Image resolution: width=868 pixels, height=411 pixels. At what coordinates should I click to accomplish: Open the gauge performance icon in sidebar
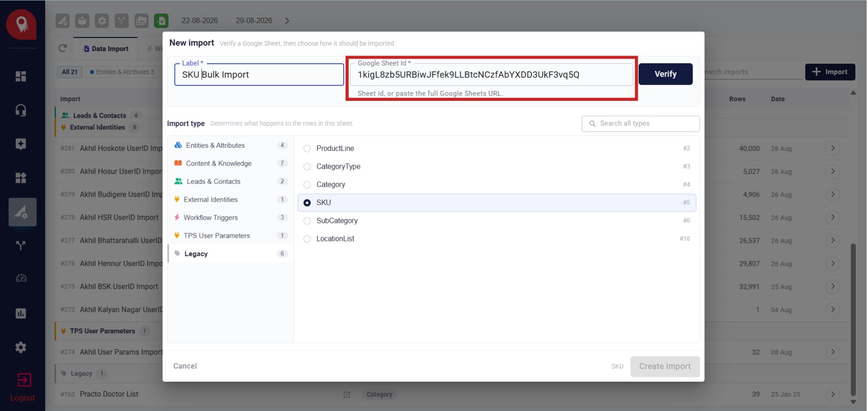(21, 278)
